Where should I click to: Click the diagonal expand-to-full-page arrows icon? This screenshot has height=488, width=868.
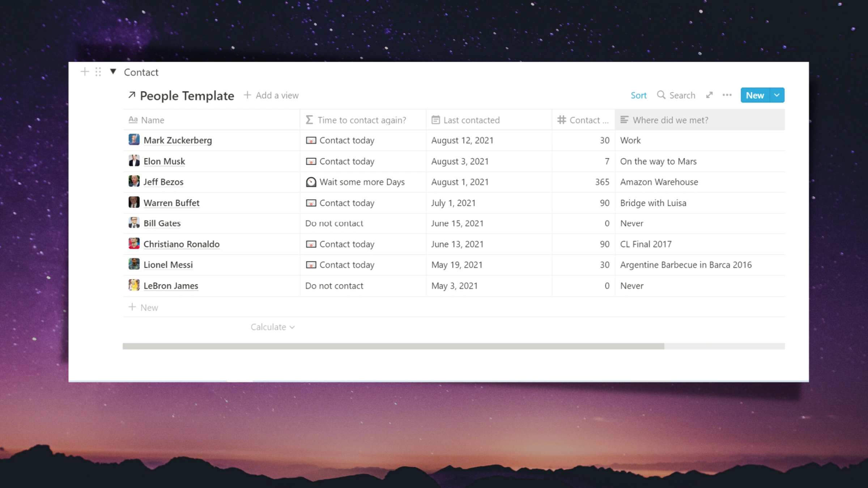pos(709,95)
